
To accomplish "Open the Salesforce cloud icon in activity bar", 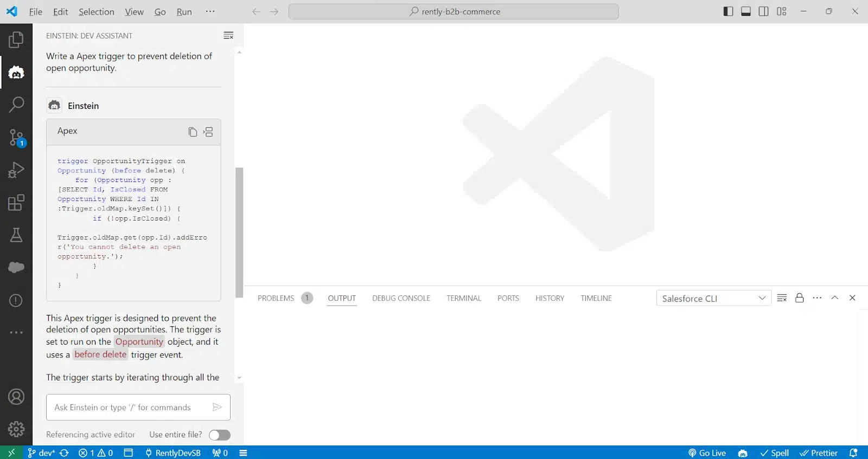I will [16, 267].
